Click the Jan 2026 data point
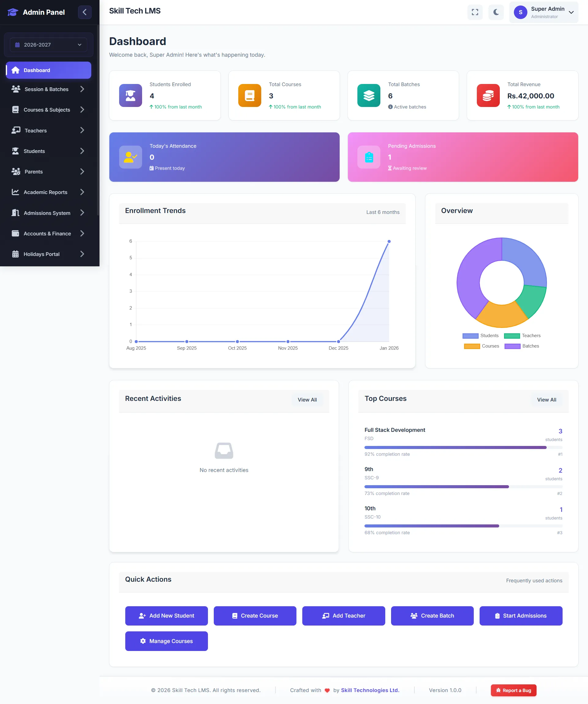Viewport: 588px width, 704px height. pyautogui.click(x=389, y=242)
